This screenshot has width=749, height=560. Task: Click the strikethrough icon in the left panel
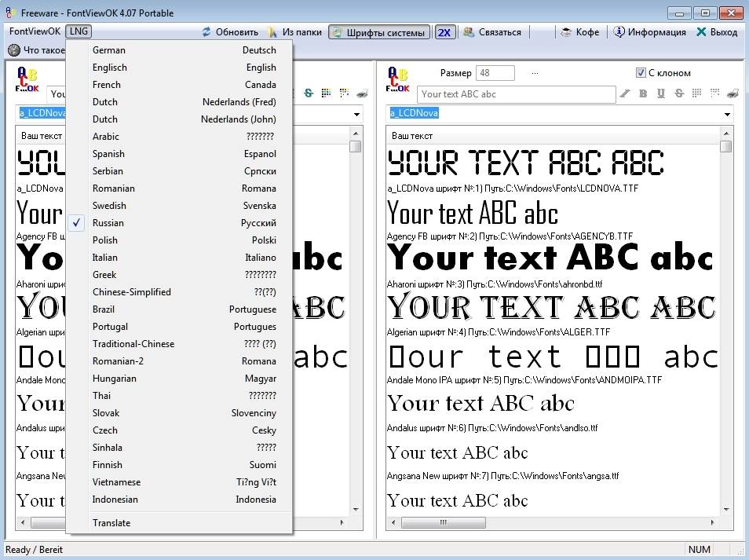[x=309, y=93]
